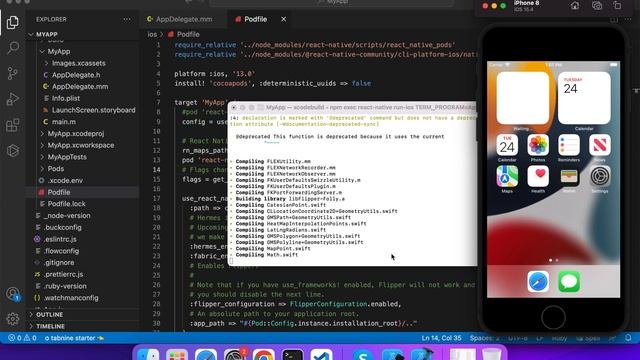This screenshot has width=640, height=360.
Task: Open notifications bell in status bar
Action: [628, 338]
